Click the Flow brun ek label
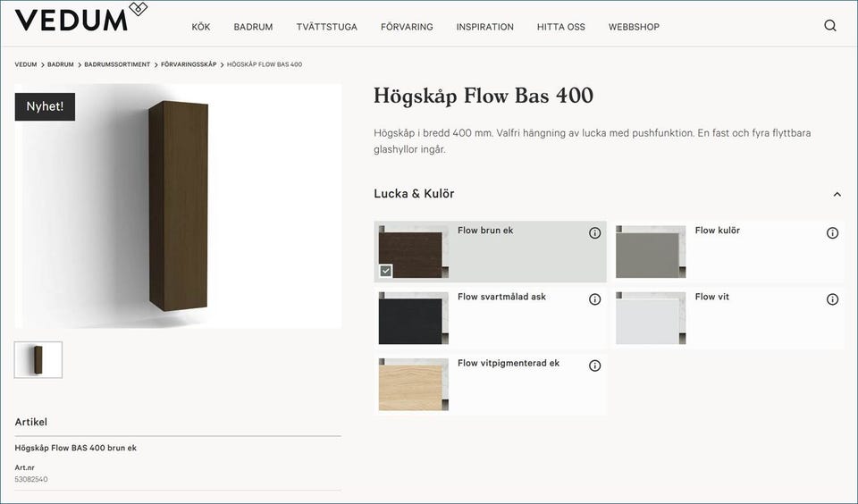The width and height of the screenshot is (858, 504). 485,231
